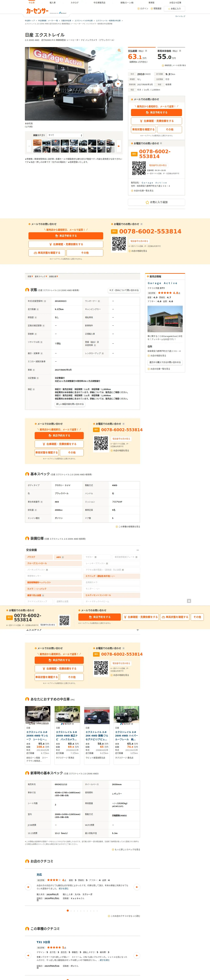Open recommended car priced 60.4万円
The width and height of the screenshot is (210, 980).
click(67, 735)
